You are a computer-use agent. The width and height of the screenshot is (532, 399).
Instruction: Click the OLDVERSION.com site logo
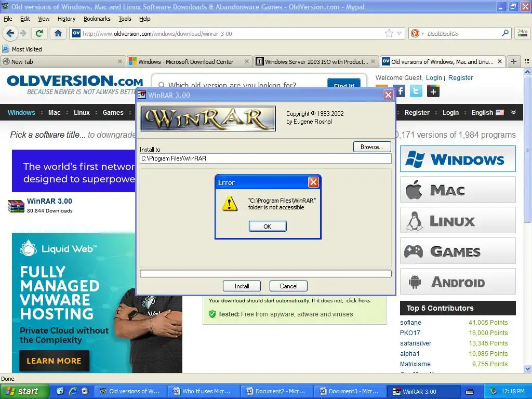click(x=75, y=81)
